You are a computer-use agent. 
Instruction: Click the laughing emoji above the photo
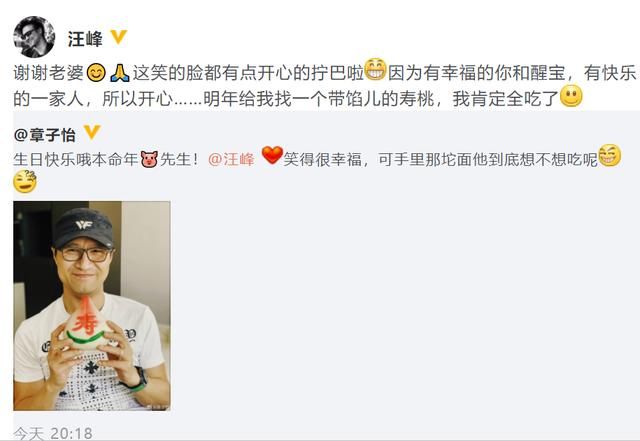tap(25, 182)
